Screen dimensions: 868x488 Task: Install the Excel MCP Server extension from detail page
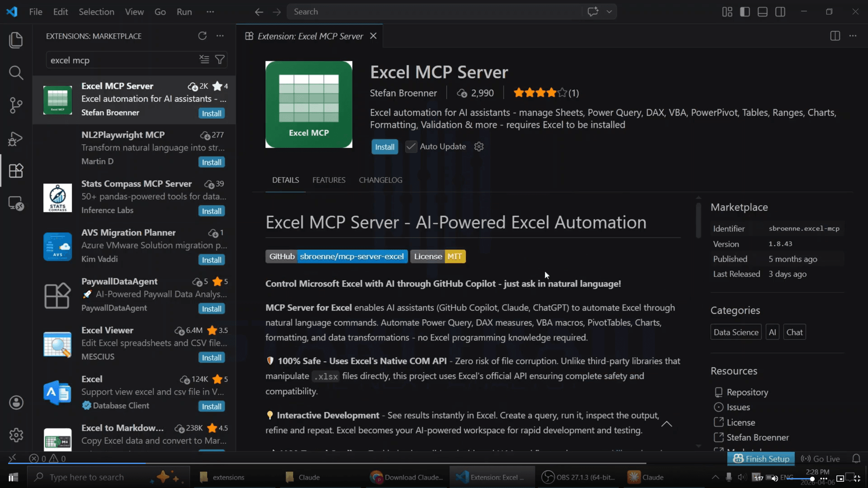[x=384, y=147]
